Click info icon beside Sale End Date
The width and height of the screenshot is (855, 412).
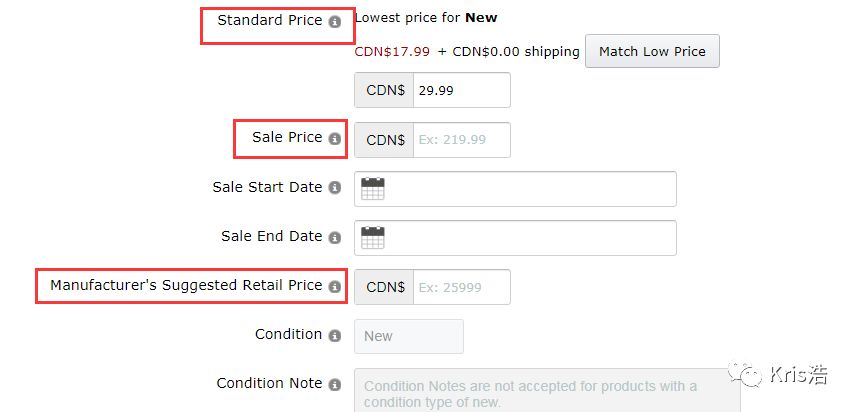335,238
